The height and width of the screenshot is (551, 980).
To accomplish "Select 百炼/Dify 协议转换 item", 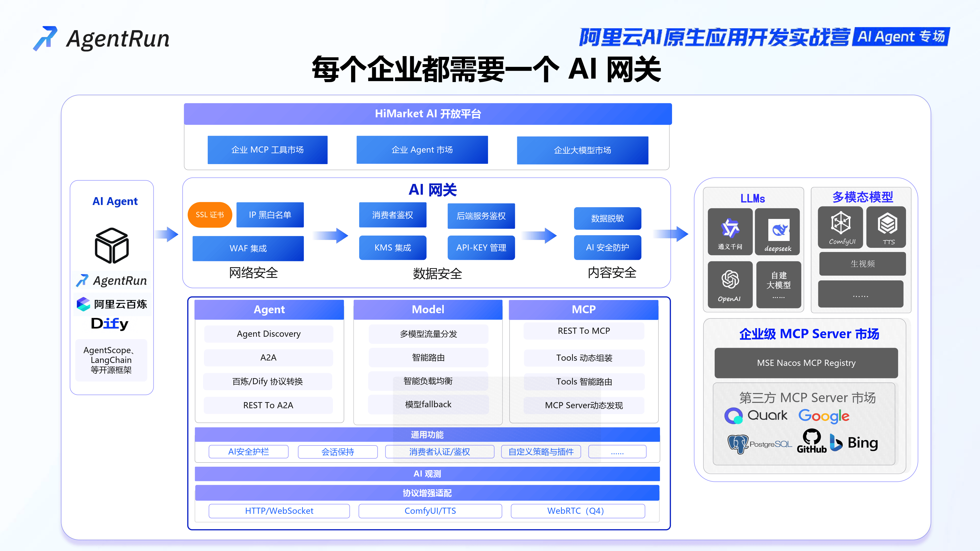I will (268, 381).
